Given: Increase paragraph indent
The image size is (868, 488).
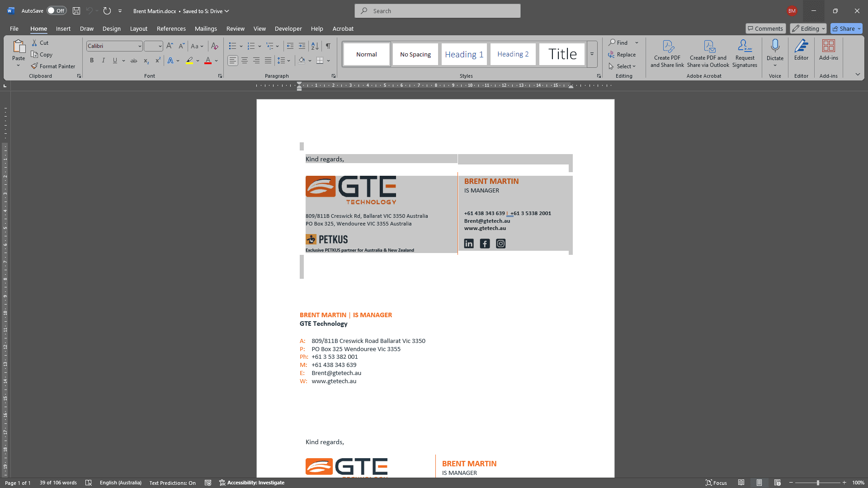Looking at the screenshot, I should click(302, 46).
